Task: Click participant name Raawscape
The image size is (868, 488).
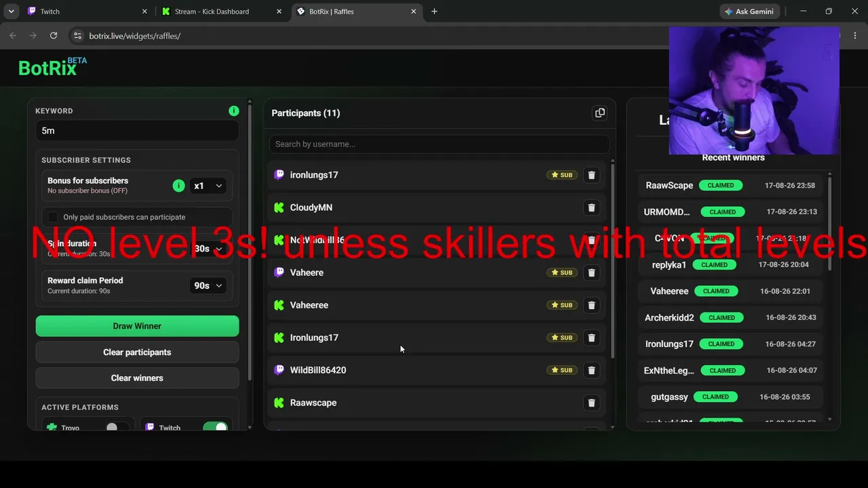Action: tap(313, 403)
